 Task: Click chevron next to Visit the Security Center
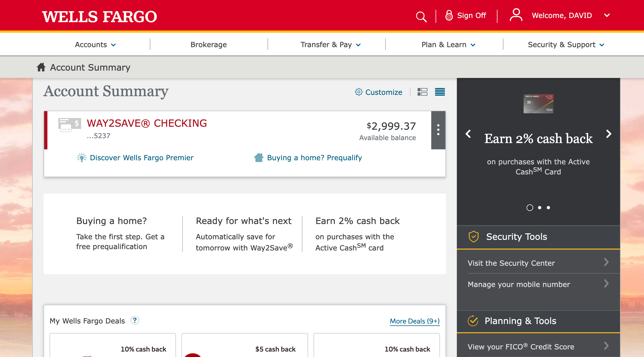coord(606,262)
